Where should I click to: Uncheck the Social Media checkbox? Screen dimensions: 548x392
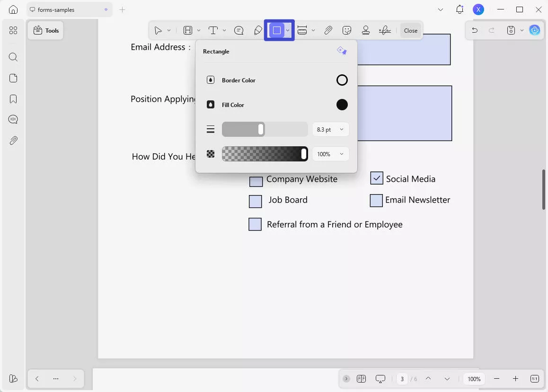376,178
